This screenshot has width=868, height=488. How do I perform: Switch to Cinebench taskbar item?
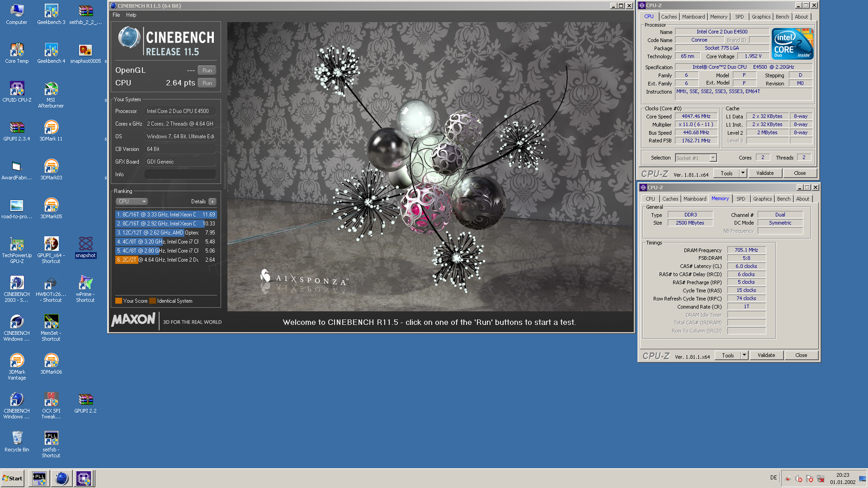click(61, 479)
